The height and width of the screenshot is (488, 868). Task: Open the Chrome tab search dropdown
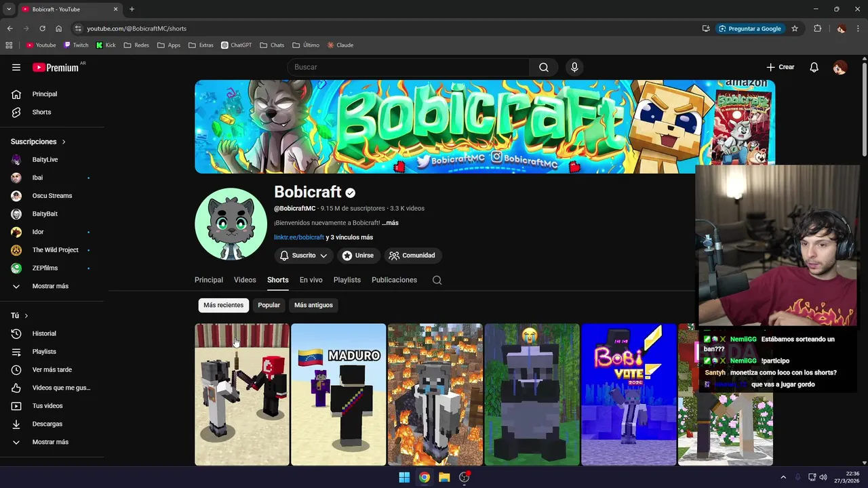[x=9, y=9]
